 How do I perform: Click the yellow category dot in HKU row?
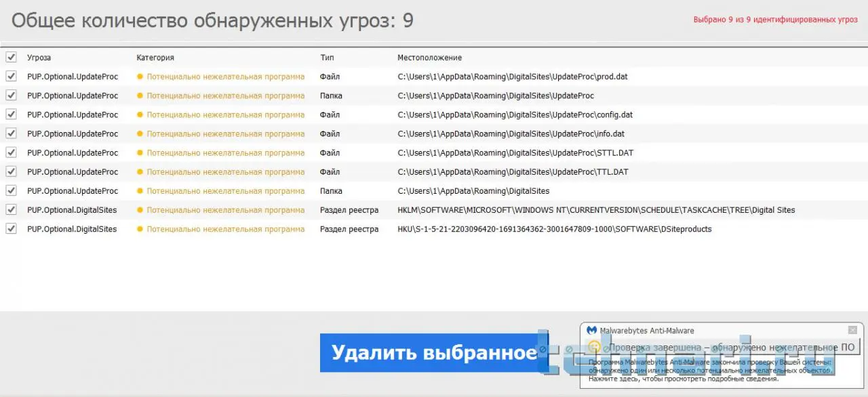coord(140,229)
